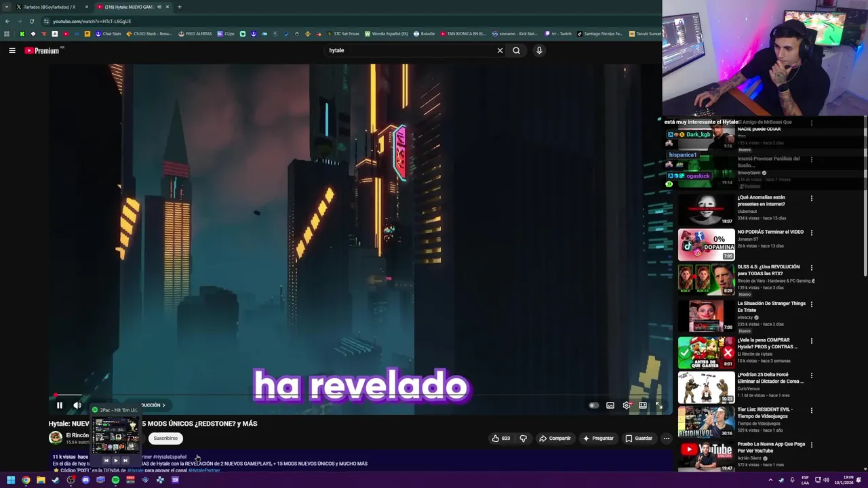This screenshot has width=868, height=488.
Task: Open options menu for Pruebo La Nueva App
Action: click(x=811, y=445)
